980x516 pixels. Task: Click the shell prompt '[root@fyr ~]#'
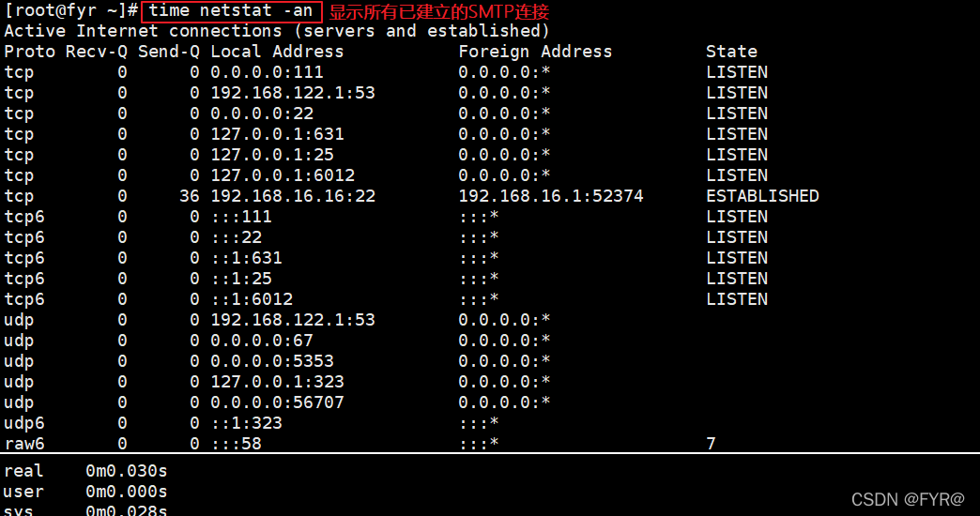[71, 10]
